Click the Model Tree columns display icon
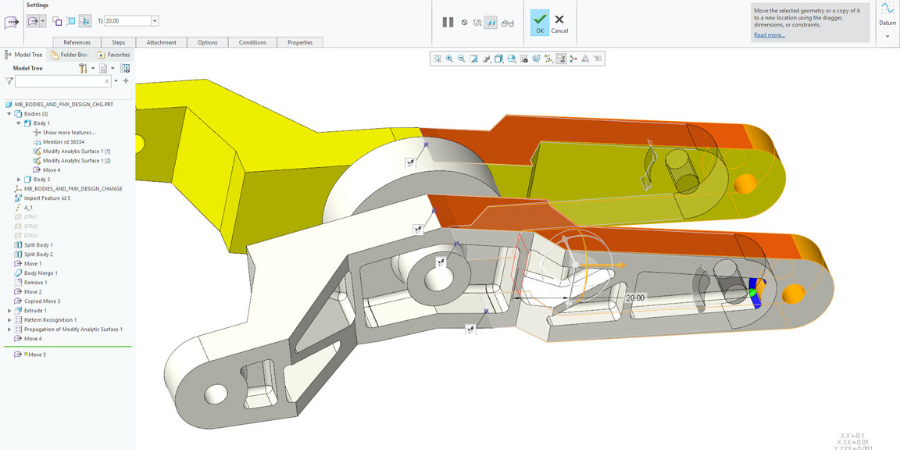This screenshot has width=900, height=450. (x=125, y=68)
